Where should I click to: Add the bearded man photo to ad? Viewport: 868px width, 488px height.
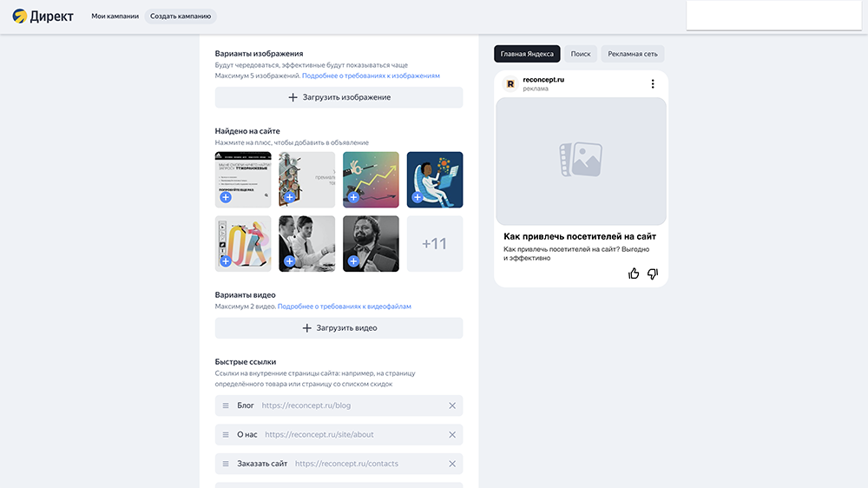(x=353, y=261)
